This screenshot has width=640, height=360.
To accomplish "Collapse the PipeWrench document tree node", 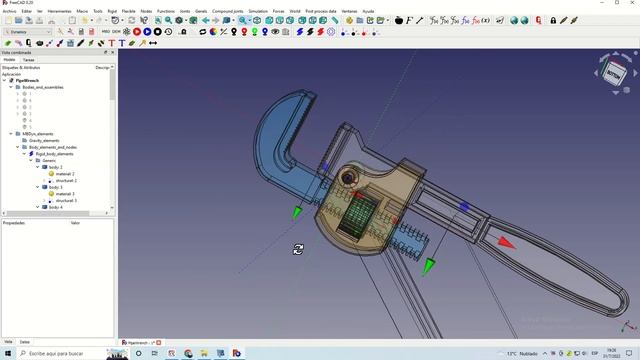I will (4, 80).
